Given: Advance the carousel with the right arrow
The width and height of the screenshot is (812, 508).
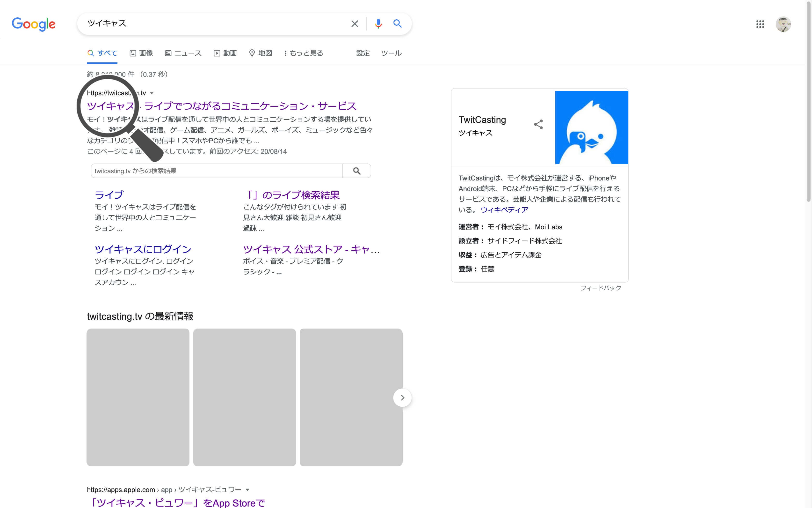Looking at the screenshot, I should pos(402,398).
